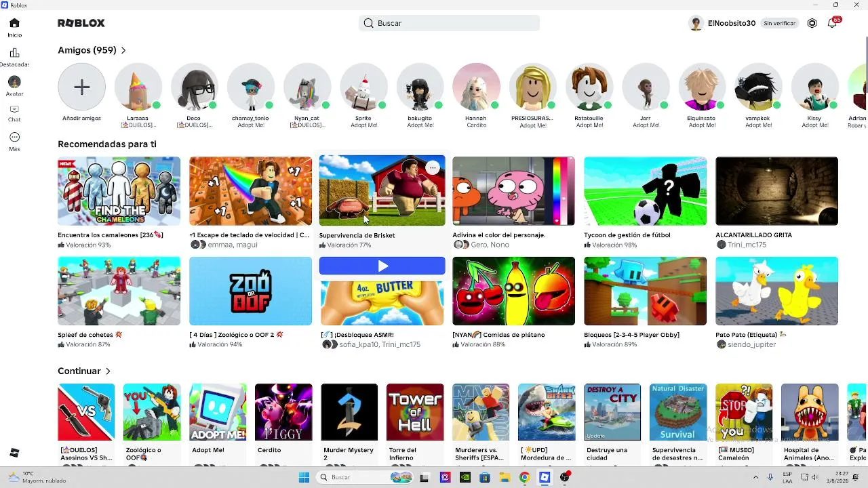Open Microsoft Store from the taskbar
The image size is (868, 488).
[484, 477]
